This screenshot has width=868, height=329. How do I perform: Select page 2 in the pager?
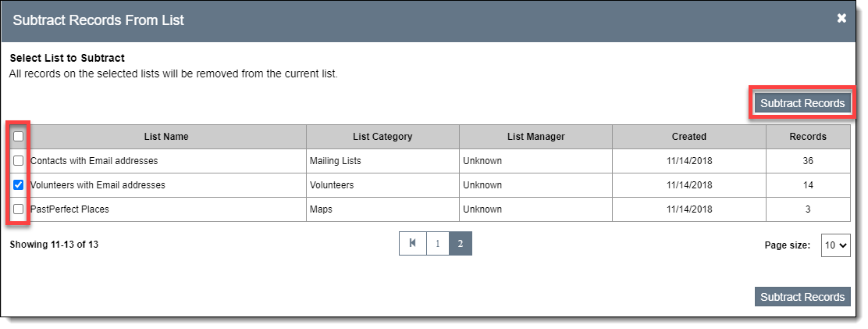pos(461,244)
